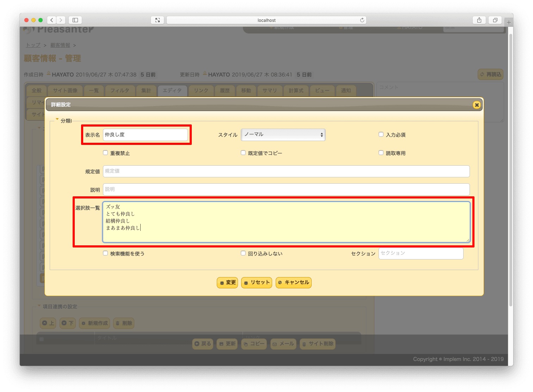Image resolution: width=533 pixels, height=392 pixels.
Task: Click the 表示名 text field
Action: (x=145, y=135)
